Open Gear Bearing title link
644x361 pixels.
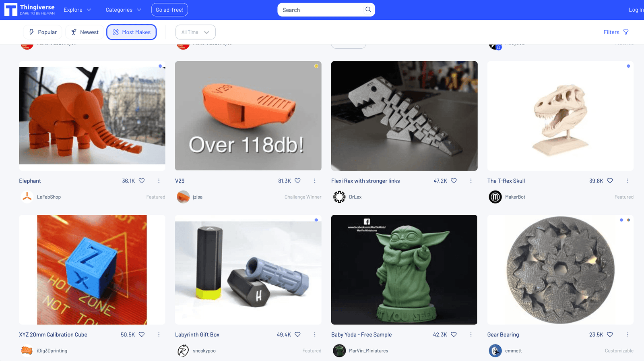coord(503,335)
